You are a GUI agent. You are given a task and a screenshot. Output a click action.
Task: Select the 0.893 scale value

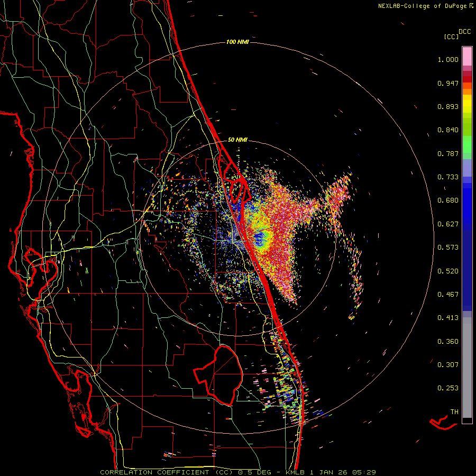[x=448, y=106]
